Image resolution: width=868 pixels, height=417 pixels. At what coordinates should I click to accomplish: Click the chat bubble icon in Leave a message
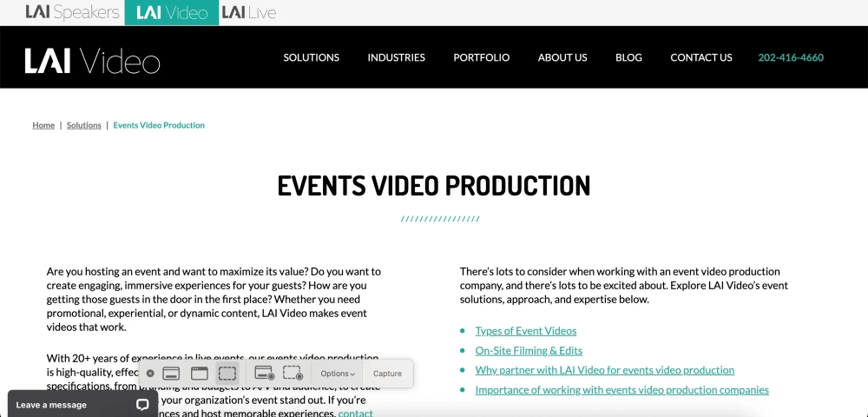pos(142,405)
